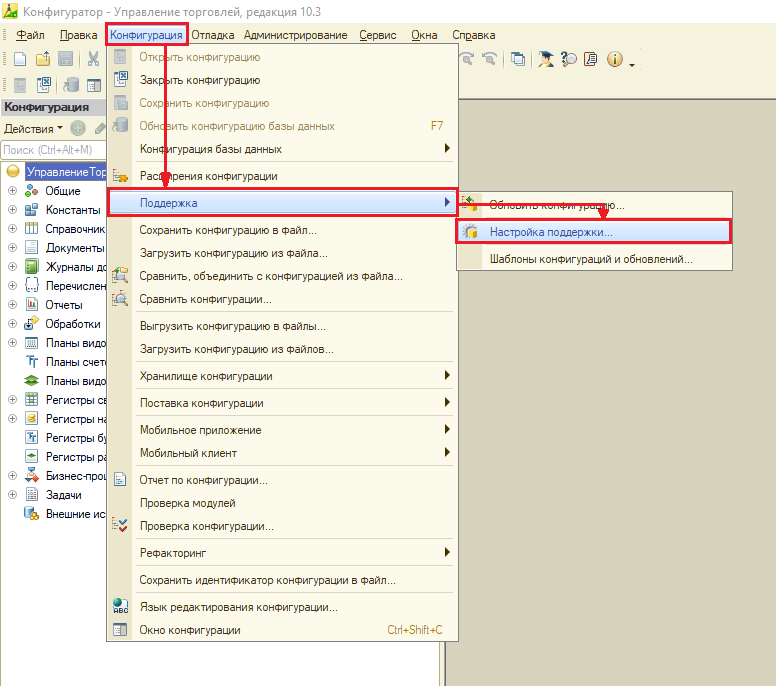Click the close configuration icon in second toolbar
The width and height of the screenshot is (776, 686).
click(x=44, y=85)
